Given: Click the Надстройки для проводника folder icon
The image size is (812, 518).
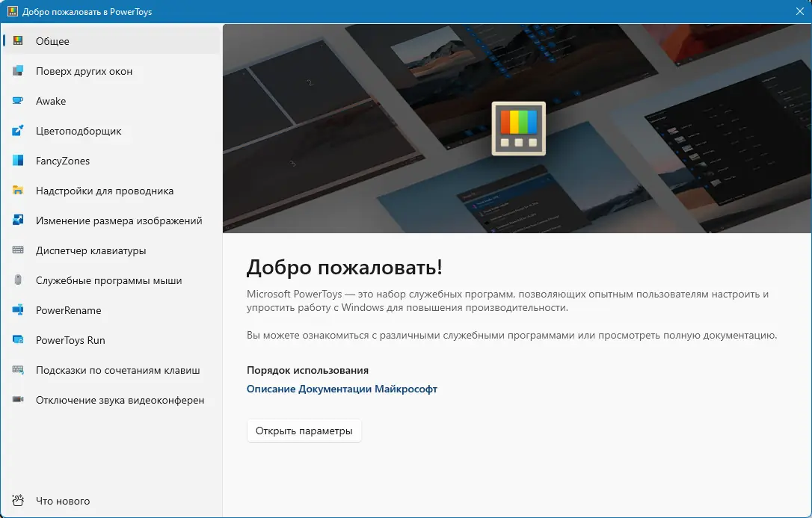Looking at the screenshot, I should [18, 191].
